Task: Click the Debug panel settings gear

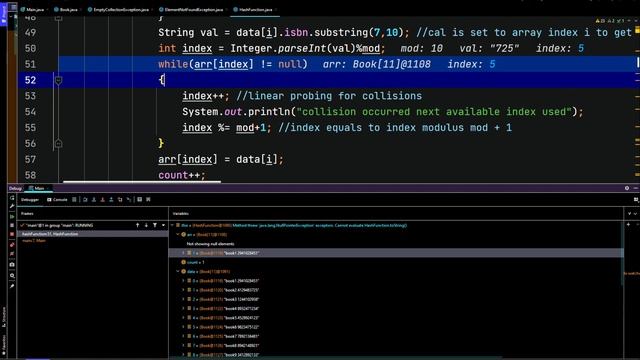Action: click(627, 188)
